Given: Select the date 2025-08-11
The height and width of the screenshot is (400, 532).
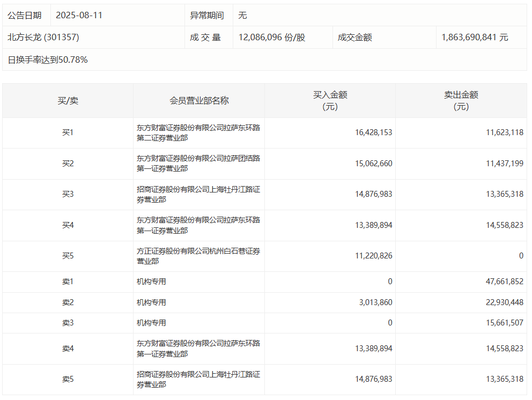Looking at the screenshot, I should (79, 15).
